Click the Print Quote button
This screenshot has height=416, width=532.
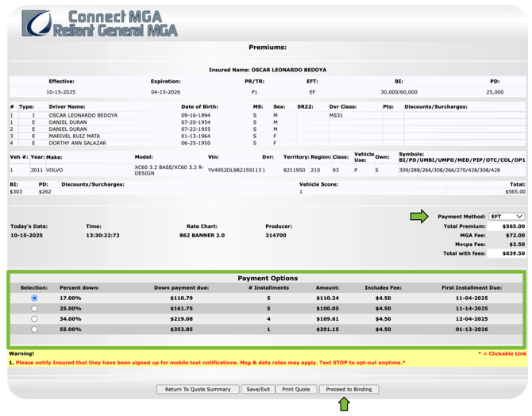tap(296, 389)
